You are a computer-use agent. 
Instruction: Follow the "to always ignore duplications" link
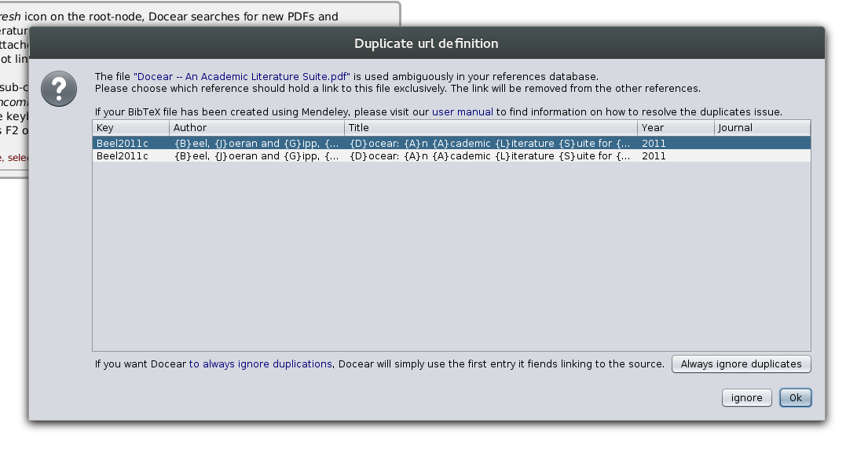(x=260, y=364)
